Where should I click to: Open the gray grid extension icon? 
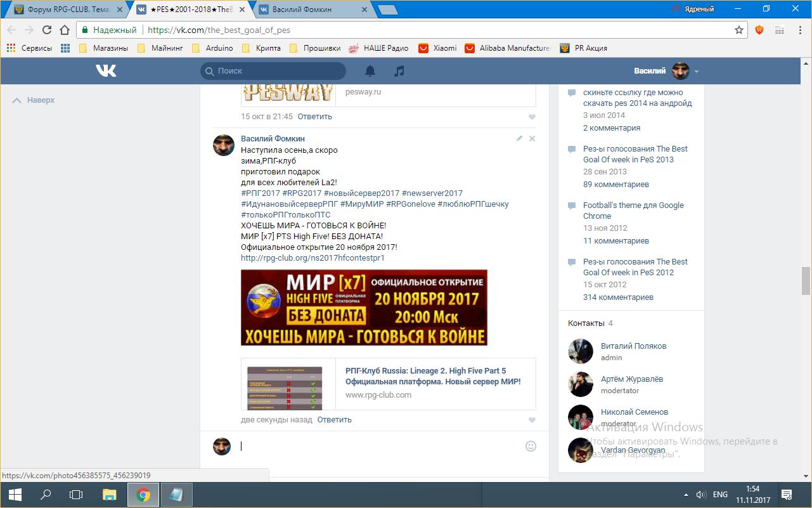click(x=779, y=30)
